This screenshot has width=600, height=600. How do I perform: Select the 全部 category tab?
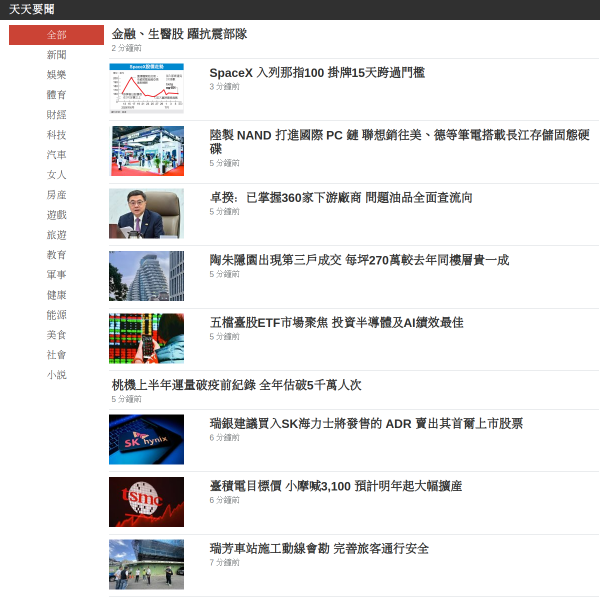click(56, 35)
